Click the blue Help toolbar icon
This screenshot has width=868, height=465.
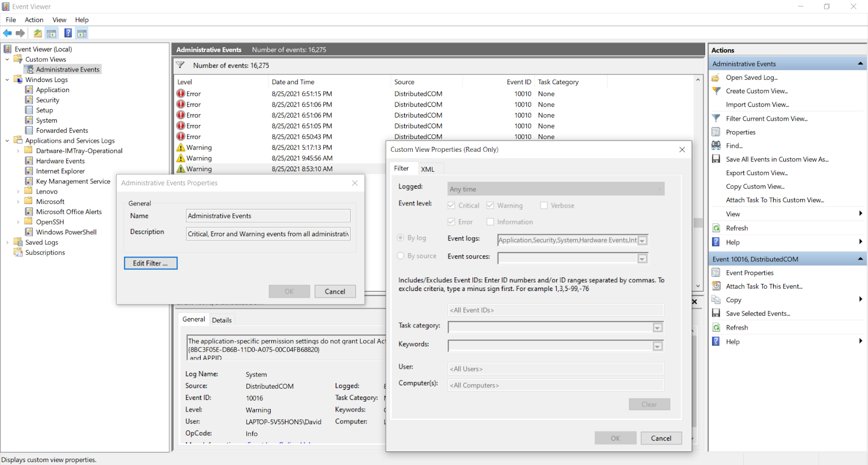pos(68,34)
